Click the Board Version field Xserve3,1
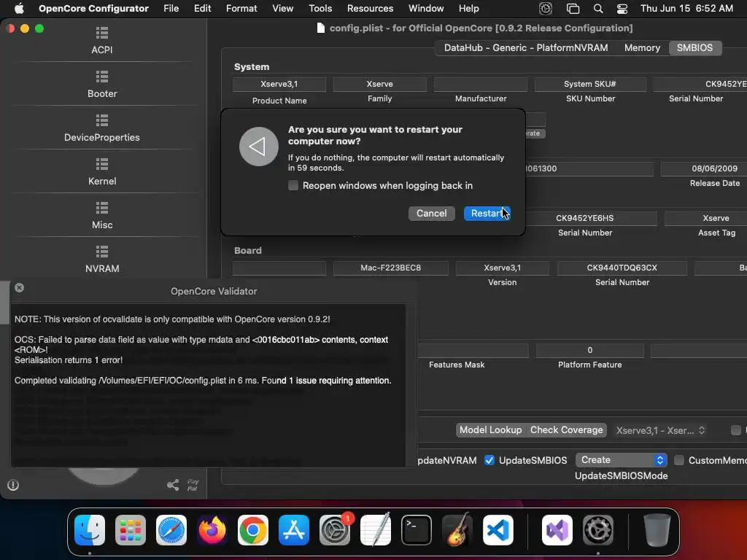The width and height of the screenshot is (747, 560). click(502, 268)
